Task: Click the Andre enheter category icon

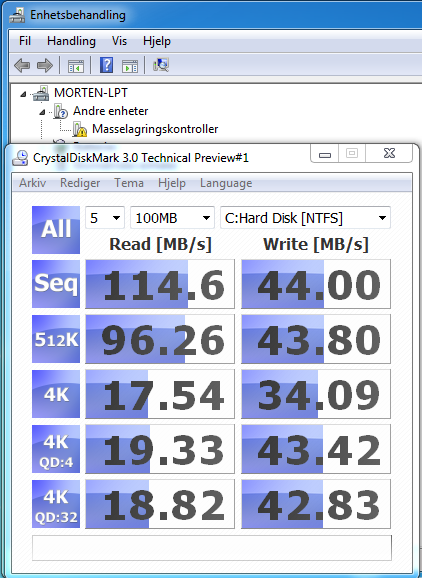Action: tap(60, 111)
